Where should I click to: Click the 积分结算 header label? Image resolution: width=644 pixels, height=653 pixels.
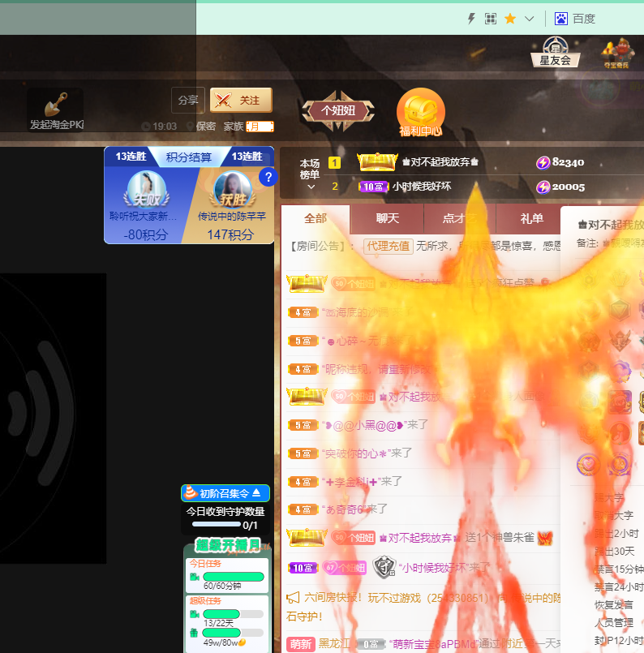pyautogui.click(x=189, y=157)
